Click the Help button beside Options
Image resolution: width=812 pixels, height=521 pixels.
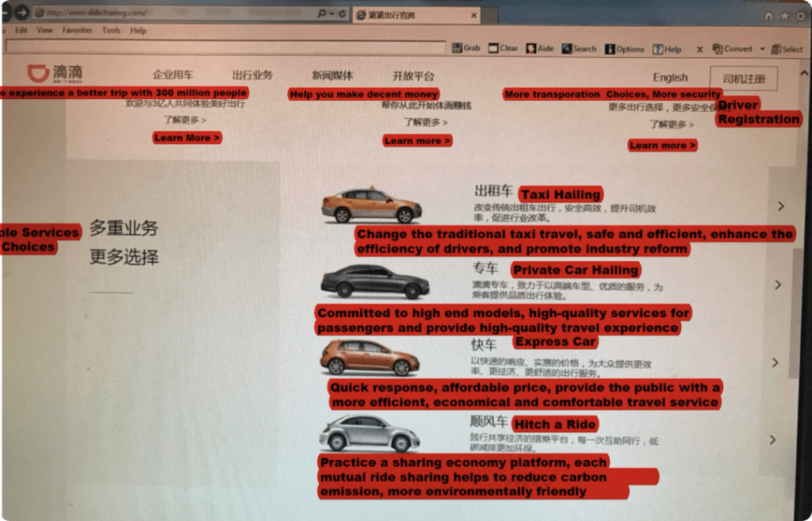[667, 49]
